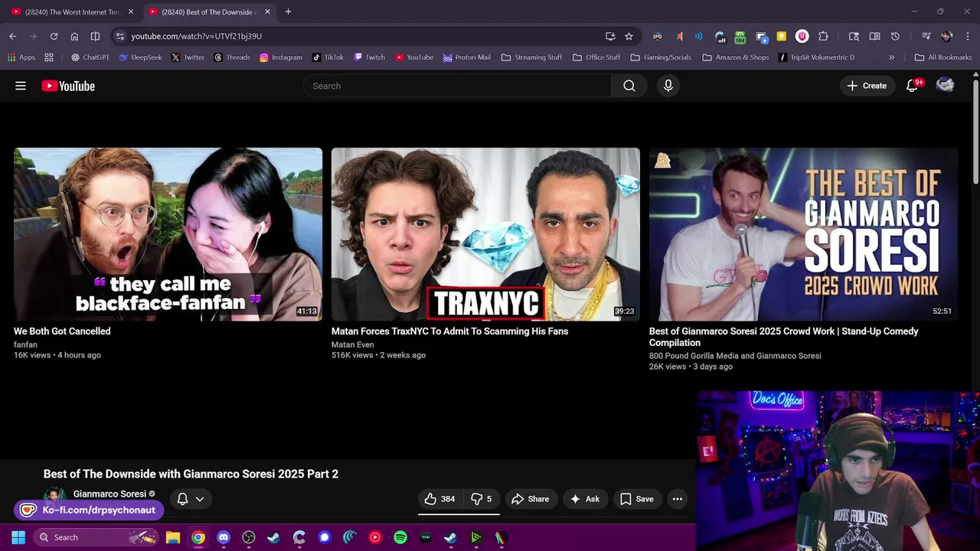Open OBS Studio from the taskbar

click(x=249, y=537)
